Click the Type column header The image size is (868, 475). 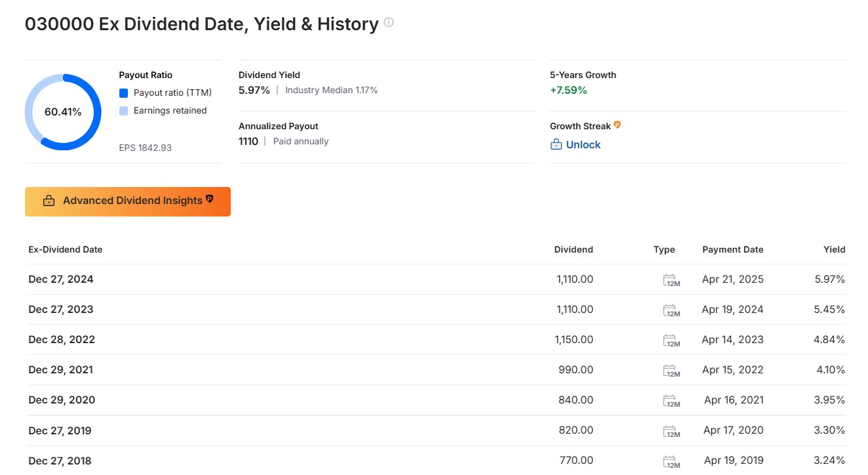(664, 249)
